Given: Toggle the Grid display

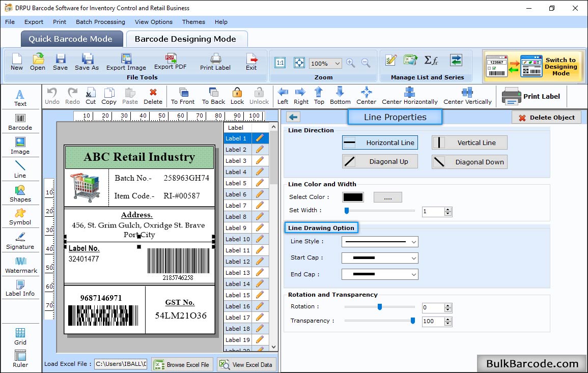Looking at the screenshot, I should tap(20, 336).
